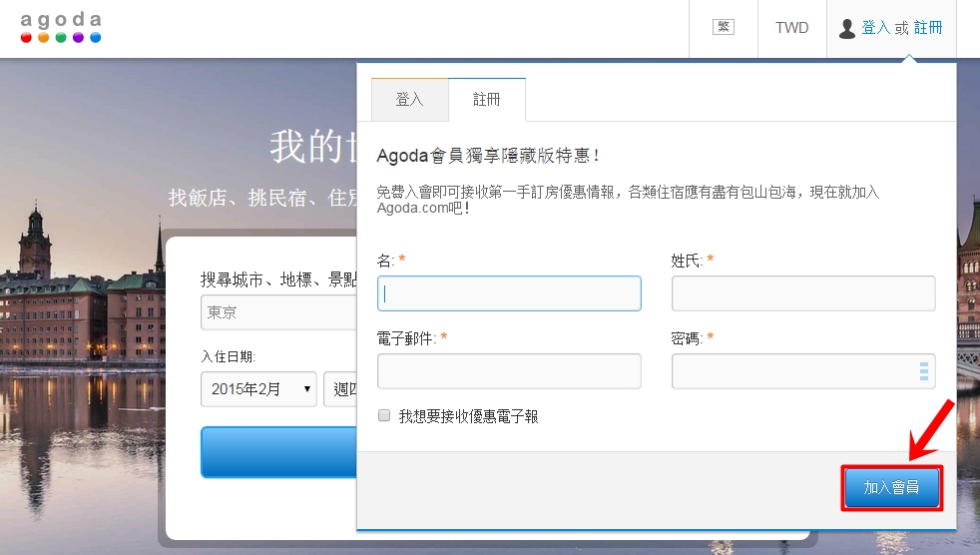Click the 東京 destination search field
Screen dimensions: 980x555
click(278, 312)
